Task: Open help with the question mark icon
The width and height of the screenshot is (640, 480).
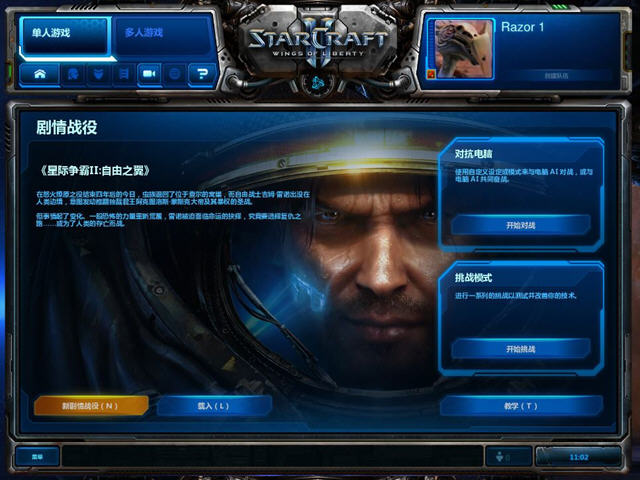Action: coord(202,74)
